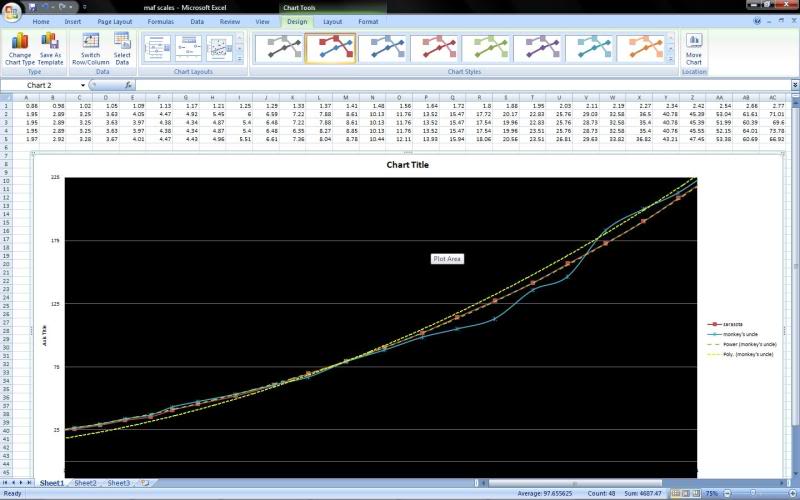This screenshot has width=800, height=500.
Task: Expand the Chart Styles gallery
Action: (x=671, y=59)
